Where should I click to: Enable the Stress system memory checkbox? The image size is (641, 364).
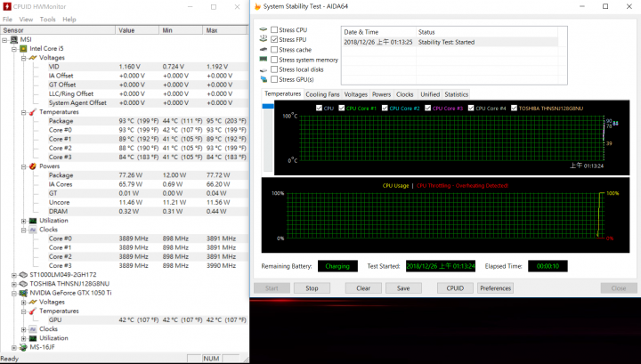tap(274, 60)
